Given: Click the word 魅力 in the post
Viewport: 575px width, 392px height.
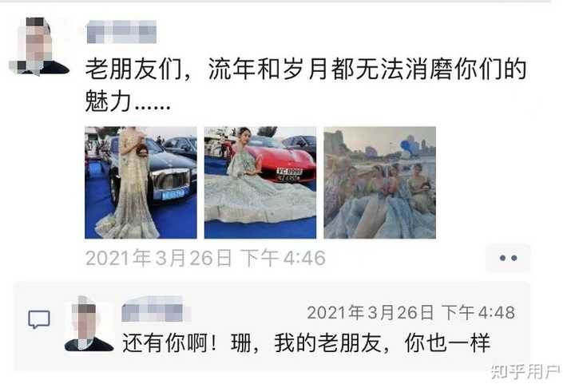Looking at the screenshot, I should (108, 101).
